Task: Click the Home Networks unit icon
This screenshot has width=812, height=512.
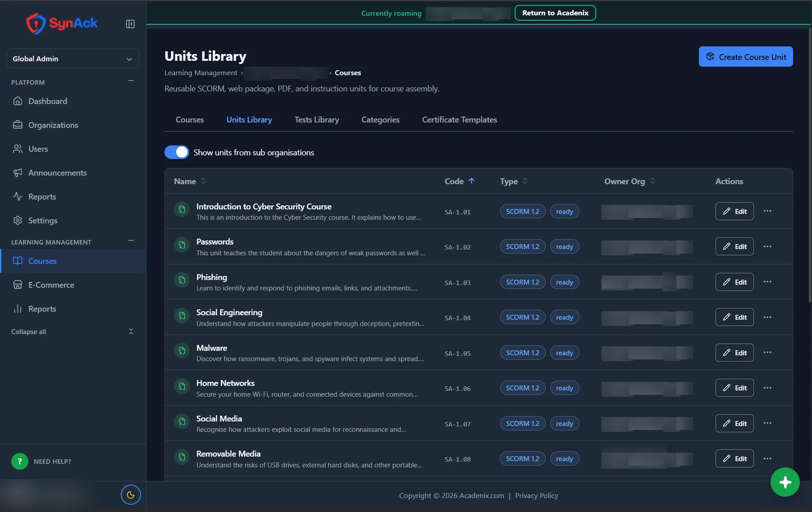Action: (x=182, y=386)
